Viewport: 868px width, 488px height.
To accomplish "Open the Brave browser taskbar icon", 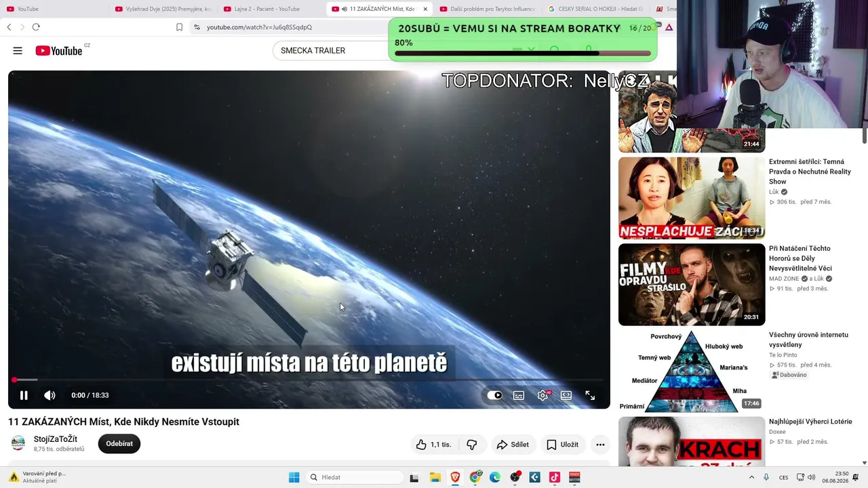I will click(455, 477).
